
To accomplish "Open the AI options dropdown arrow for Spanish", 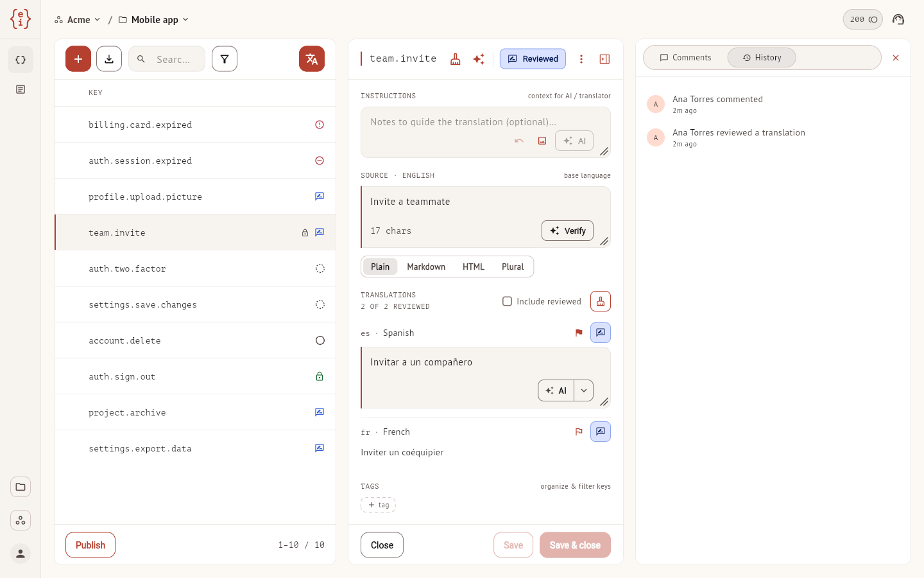I will click(x=584, y=390).
